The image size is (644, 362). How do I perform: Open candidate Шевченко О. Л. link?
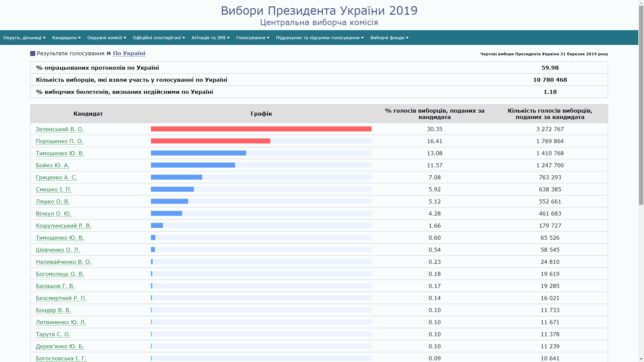(58, 250)
